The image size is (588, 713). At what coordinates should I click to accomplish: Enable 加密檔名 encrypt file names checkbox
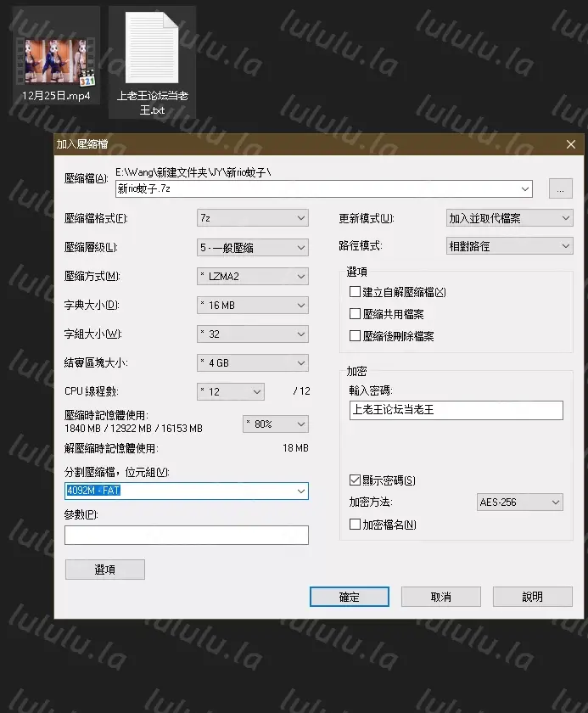click(355, 525)
